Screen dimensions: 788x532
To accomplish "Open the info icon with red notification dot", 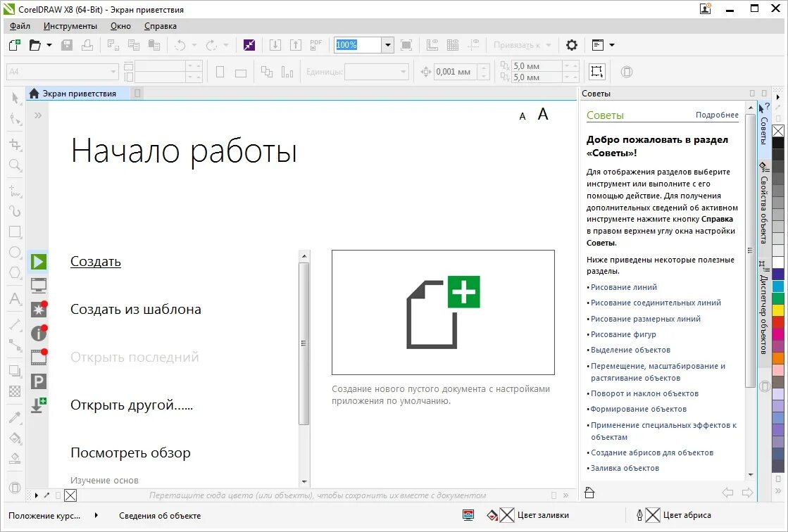I will (x=38, y=333).
